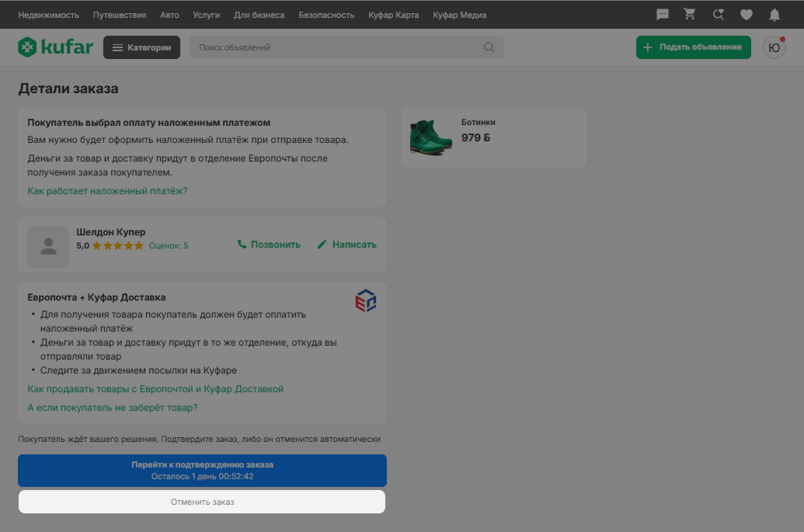804x532 pixels.
Task: Open Как продавать товары с Европочтой link
Action: pyautogui.click(x=155, y=389)
